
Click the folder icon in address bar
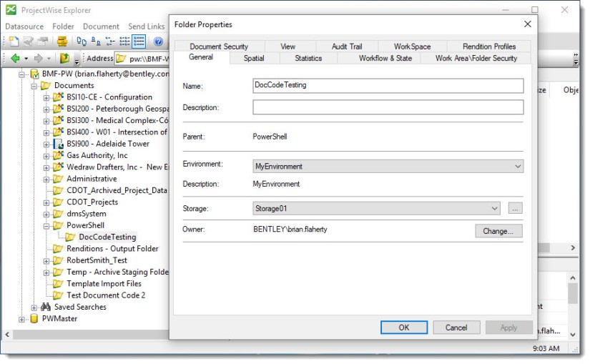[121, 59]
